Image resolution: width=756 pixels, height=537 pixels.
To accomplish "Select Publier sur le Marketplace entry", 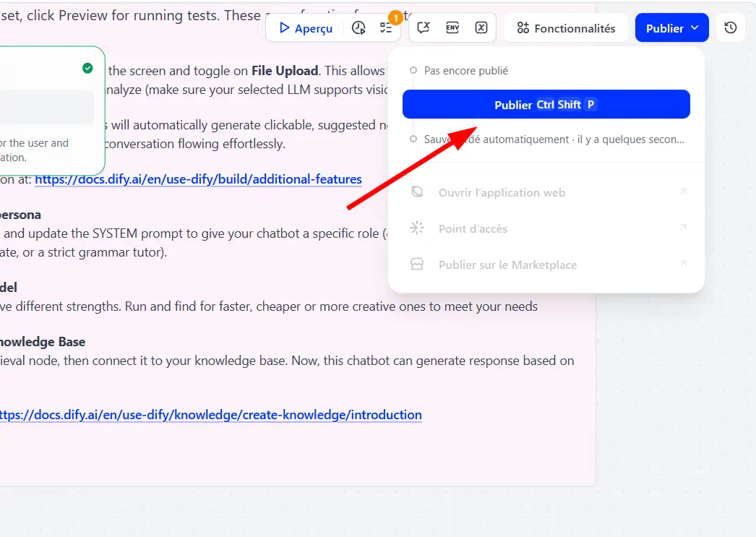I will point(546,265).
